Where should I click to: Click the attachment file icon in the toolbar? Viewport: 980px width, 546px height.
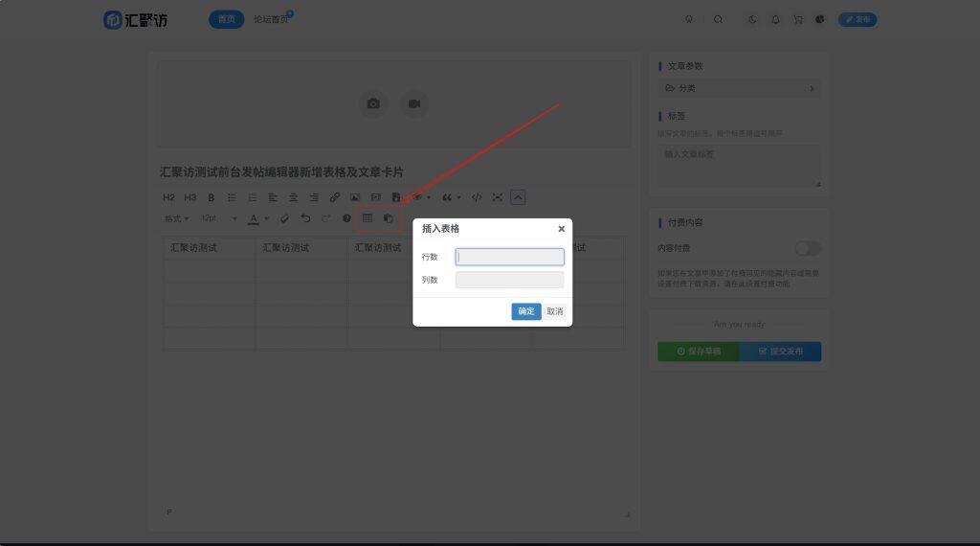point(395,197)
